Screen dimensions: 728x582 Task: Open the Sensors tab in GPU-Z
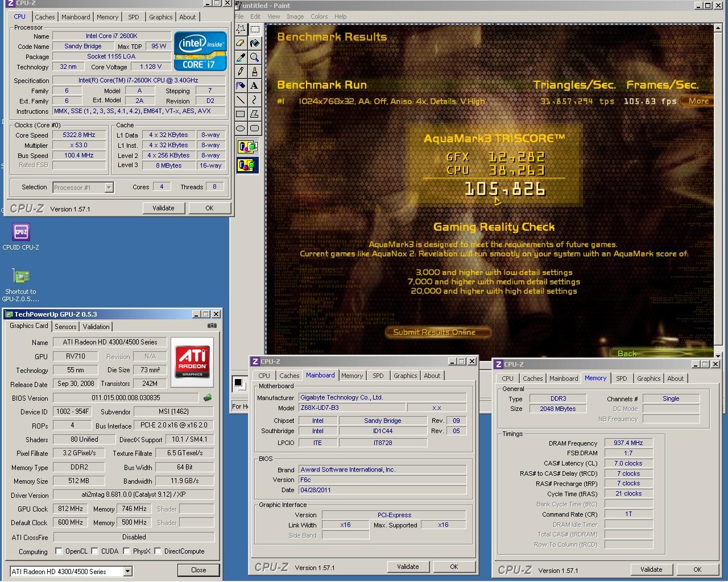pyautogui.click(x=65, y=327)
